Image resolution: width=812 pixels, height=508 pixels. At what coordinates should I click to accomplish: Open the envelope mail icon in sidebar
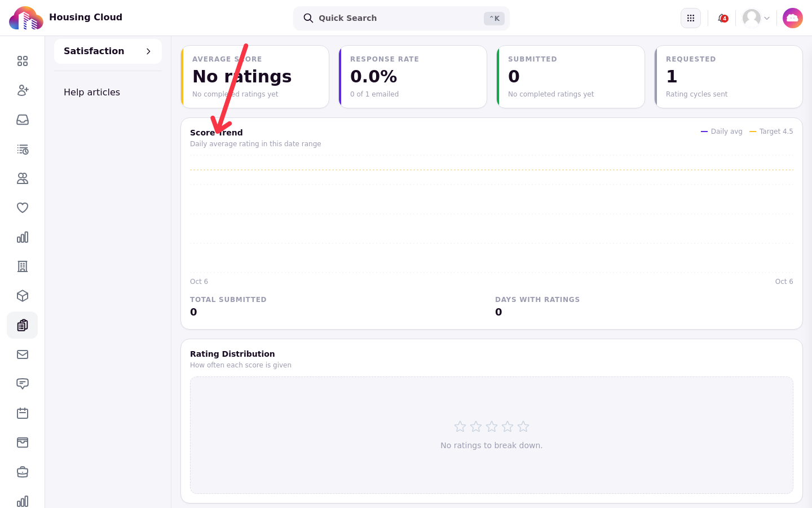click(23, 354)
